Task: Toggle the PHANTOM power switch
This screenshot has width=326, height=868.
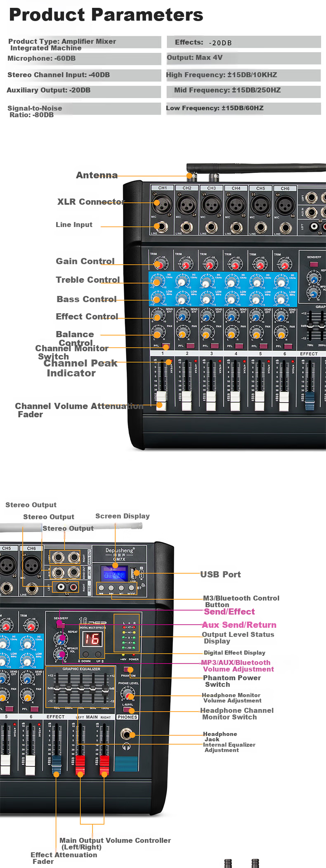Action: pos(128,670)
